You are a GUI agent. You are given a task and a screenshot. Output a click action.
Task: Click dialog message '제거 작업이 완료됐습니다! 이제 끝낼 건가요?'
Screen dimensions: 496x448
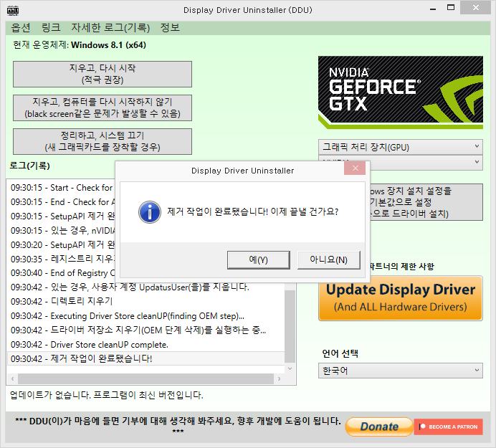point(253,211)
